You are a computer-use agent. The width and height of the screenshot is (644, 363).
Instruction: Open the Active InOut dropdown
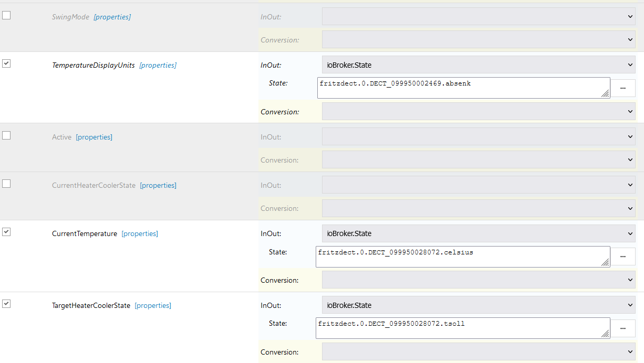pyautogui.click(x=479, y=136)
